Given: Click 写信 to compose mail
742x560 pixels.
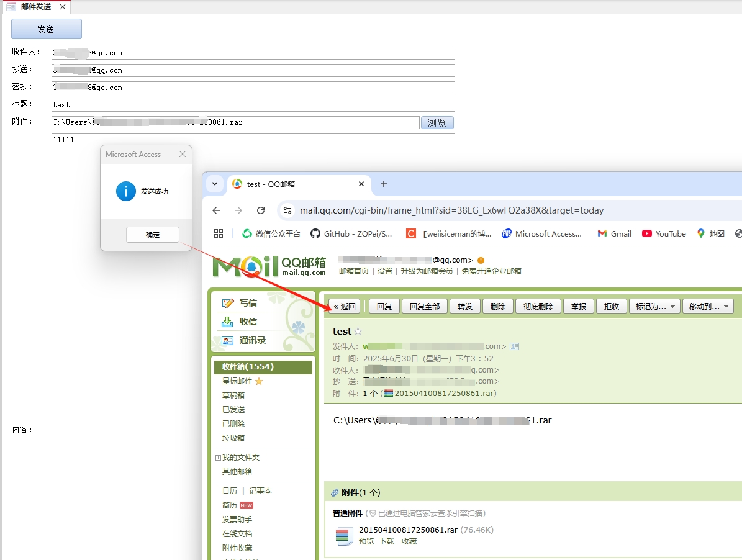Looking at the screenshot, I should (x=248, y=303).
